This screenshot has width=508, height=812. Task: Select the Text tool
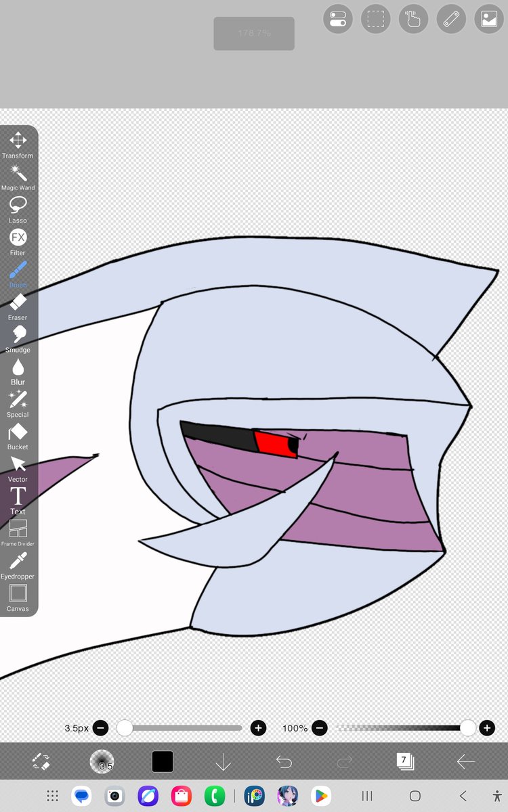[18, 501]
